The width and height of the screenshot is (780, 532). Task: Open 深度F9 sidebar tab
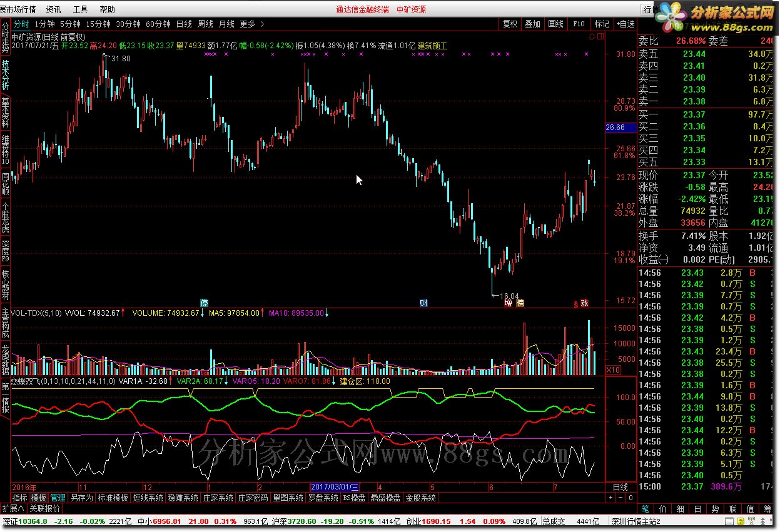click(x=5, y=250)
